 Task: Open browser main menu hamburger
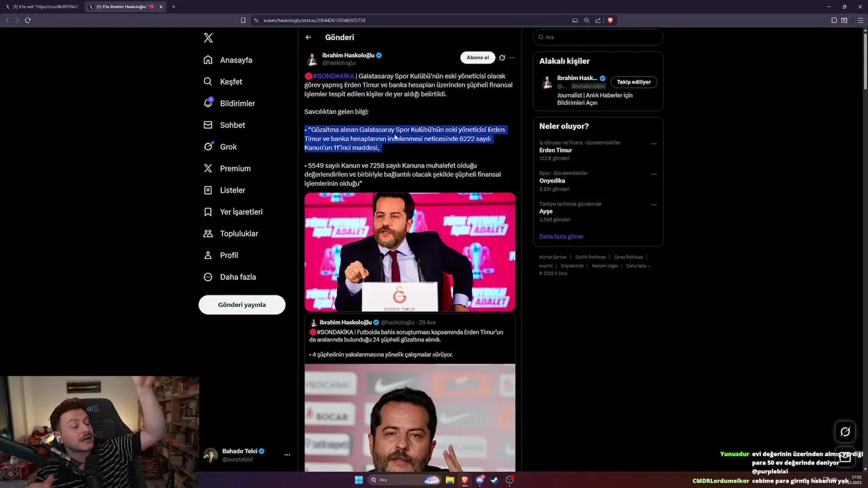[861, 20]
